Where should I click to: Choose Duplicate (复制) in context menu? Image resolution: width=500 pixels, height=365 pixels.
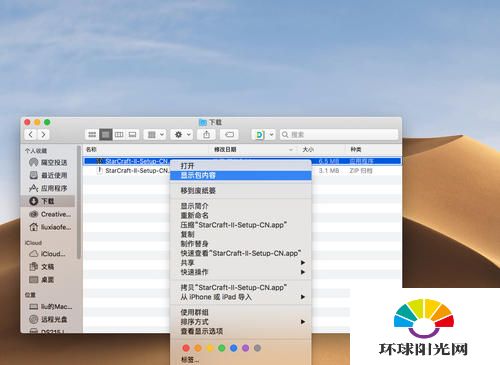(241, 234)
